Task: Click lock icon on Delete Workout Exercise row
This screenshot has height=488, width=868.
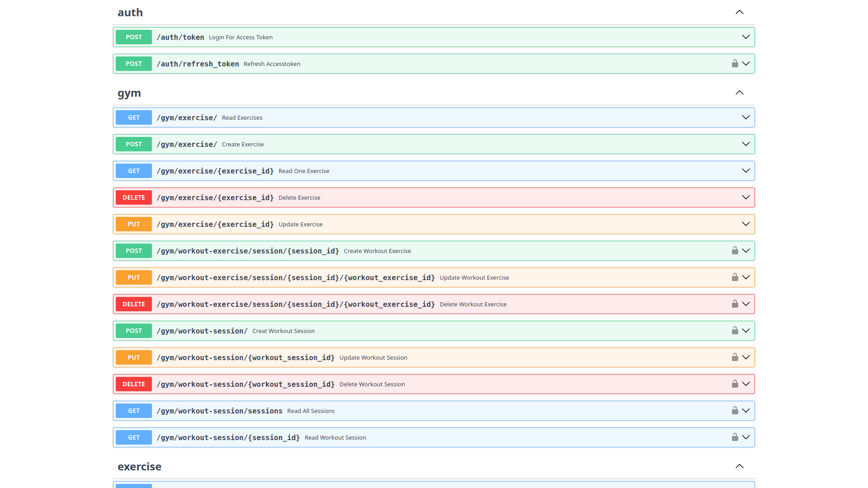Action: coord(735,304)
